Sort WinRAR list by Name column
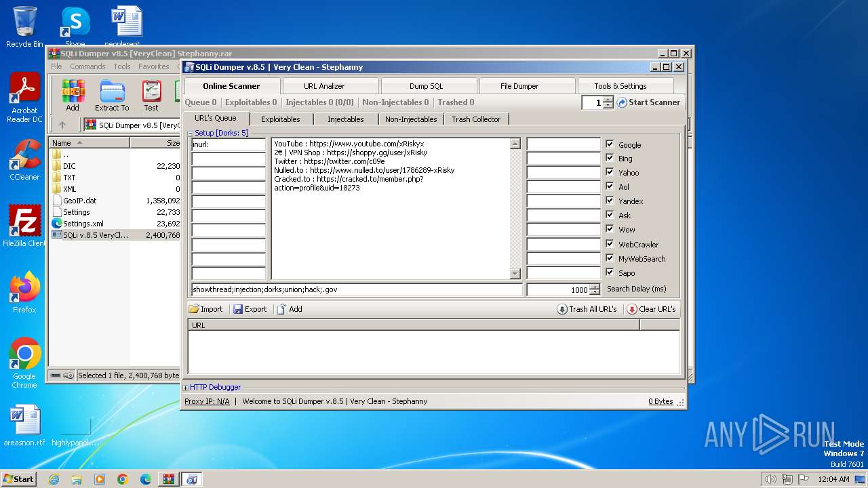 click(x=90, y=143)
